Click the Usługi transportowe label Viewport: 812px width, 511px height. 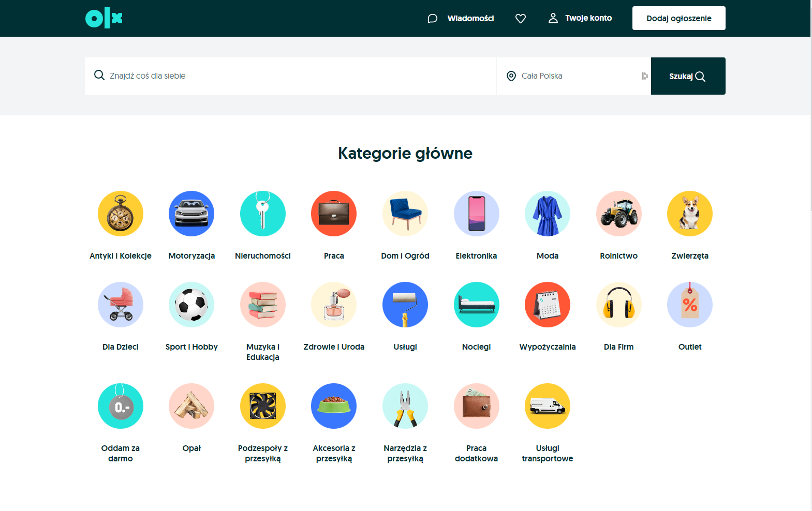click(x=548, y=453)
